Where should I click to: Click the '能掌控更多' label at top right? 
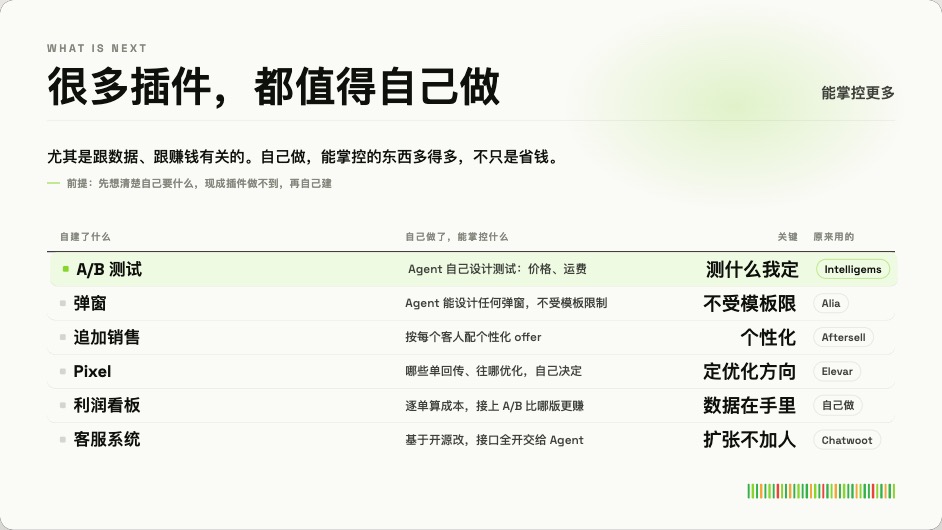(x=858, y=93)
